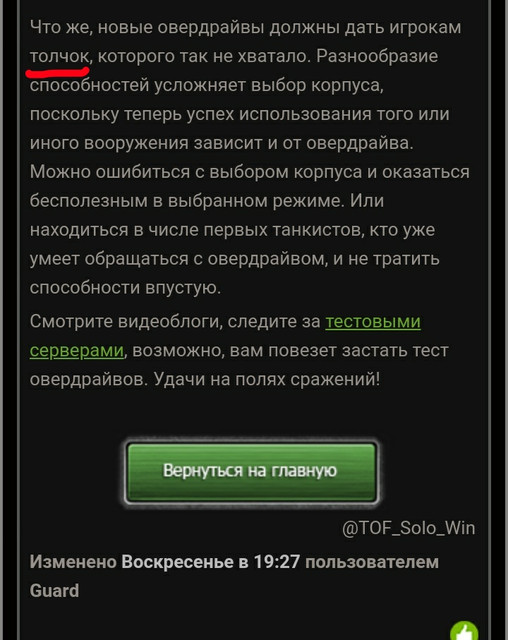Click the word «Разнообразие» in first paragraph
Image resolution: width=508 pixels, height=640 pixels.
point(377,56)
